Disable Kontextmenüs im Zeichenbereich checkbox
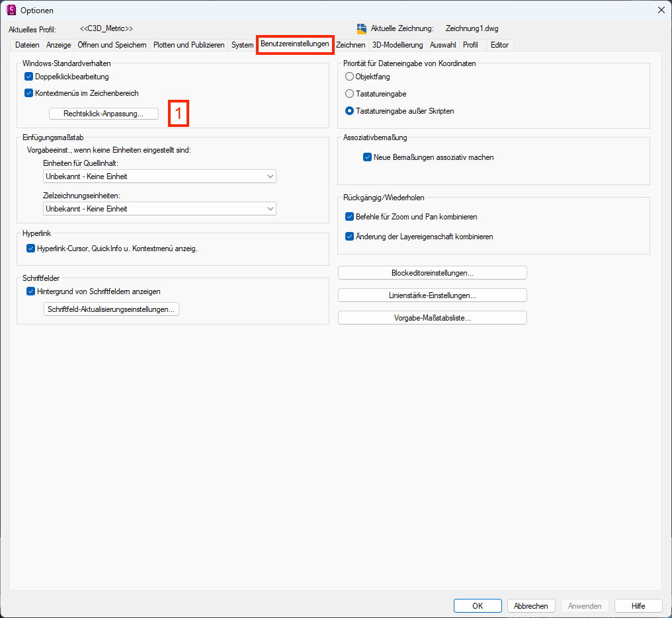The height and width of the screenshot is (618, 672). point(28,93)
